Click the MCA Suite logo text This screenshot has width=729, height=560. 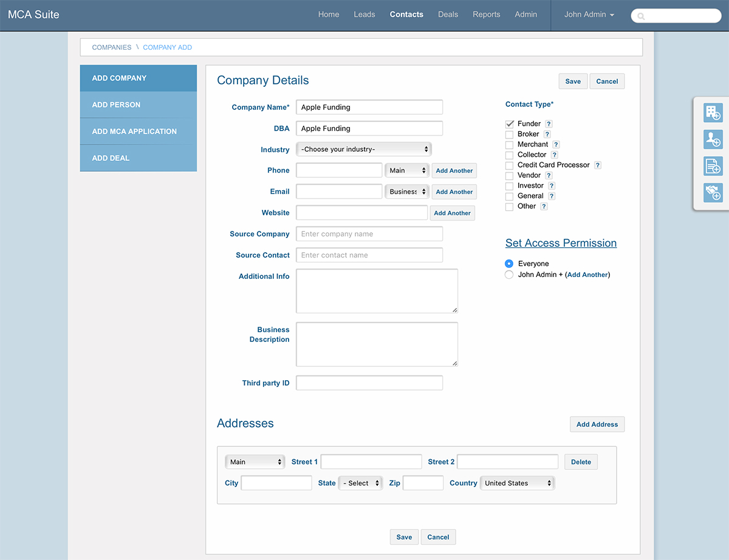[33, 15]
